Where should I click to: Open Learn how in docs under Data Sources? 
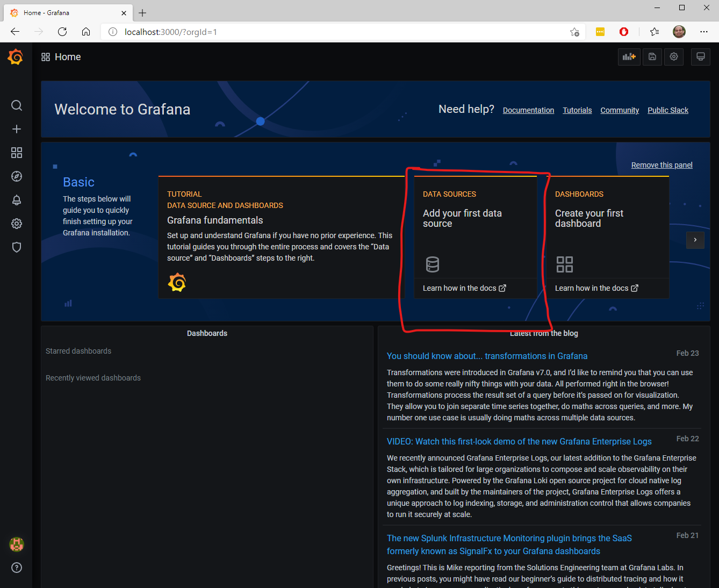pos(464,288)
